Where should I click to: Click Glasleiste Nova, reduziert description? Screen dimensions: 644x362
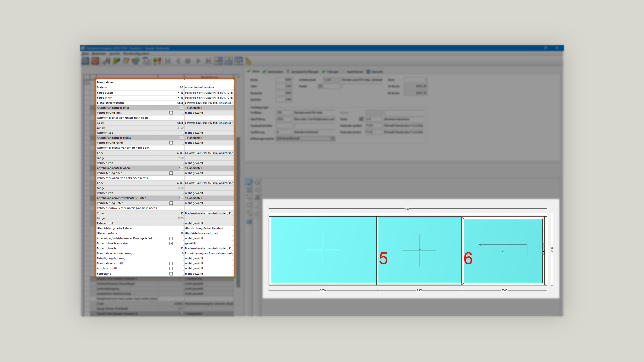(209, 234)
